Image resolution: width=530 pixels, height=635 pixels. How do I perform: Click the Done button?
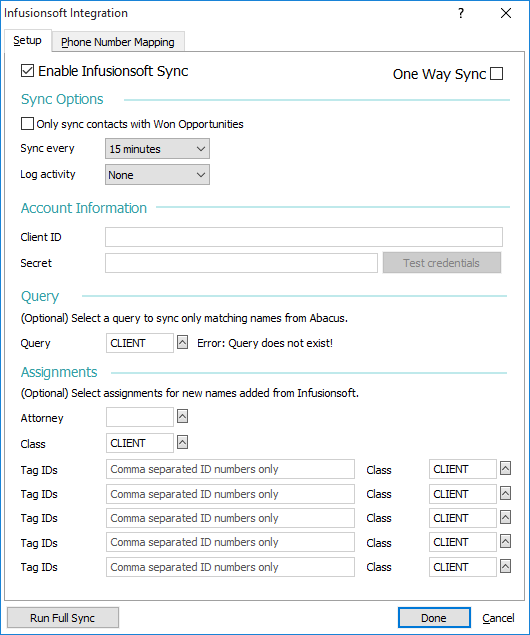[x=434, y=618]
